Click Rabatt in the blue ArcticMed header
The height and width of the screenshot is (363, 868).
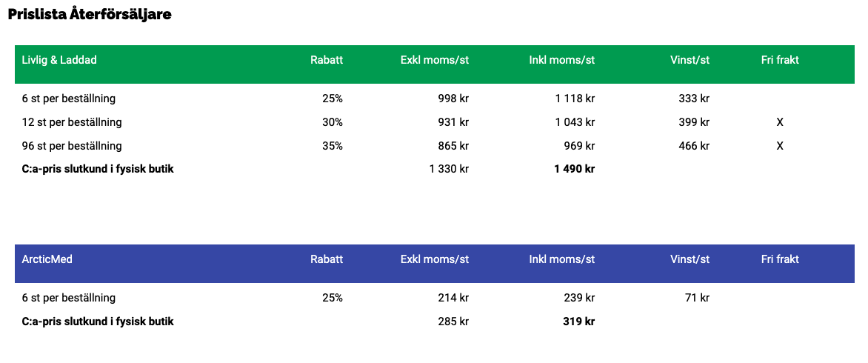click(327, 259)
